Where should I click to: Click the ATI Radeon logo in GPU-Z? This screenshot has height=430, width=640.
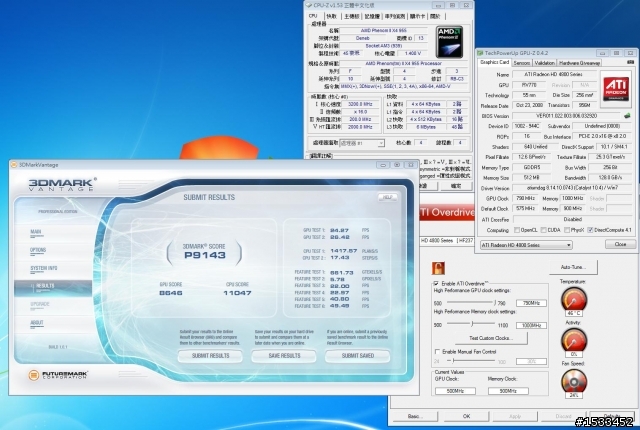click(x=616, y=89)
